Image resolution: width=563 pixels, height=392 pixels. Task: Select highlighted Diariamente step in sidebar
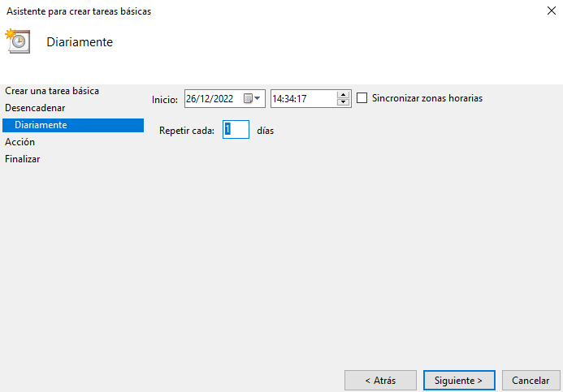41,125
